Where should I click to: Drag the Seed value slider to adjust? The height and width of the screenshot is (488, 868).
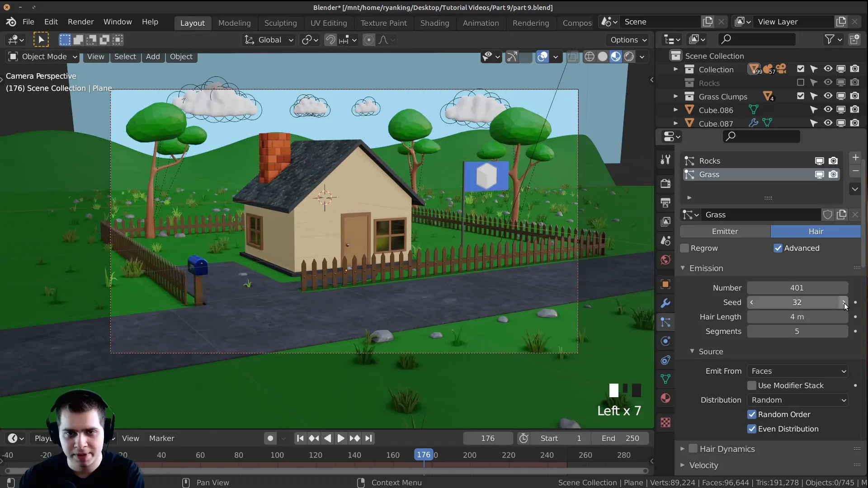(x=797, y=302)
